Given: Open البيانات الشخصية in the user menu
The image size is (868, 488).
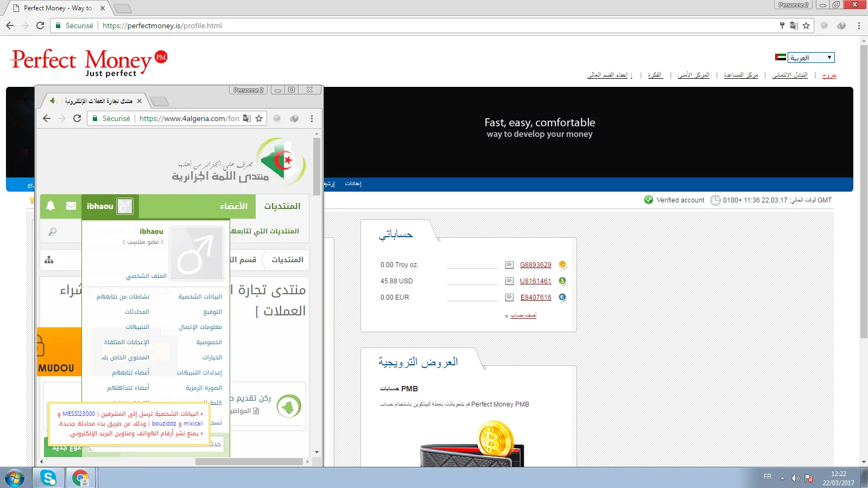Looking at the screenshot, I should coord(200,296).
